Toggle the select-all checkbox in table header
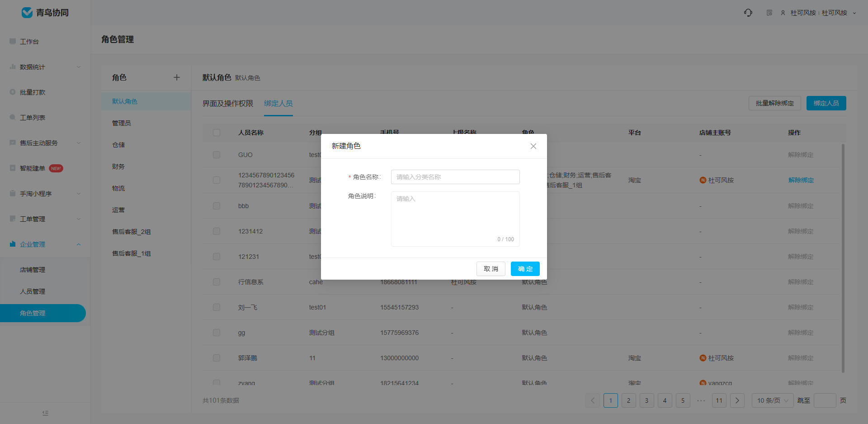The image size is (868, 424). pyautogui.click(x=217, y=133)
